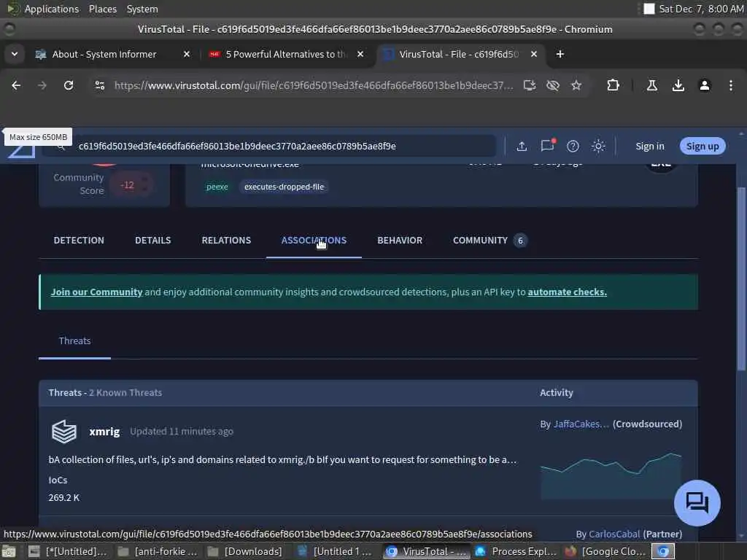Click the VirusTotal upload file icon
The image size is (747, 560).
click(522, 146)
